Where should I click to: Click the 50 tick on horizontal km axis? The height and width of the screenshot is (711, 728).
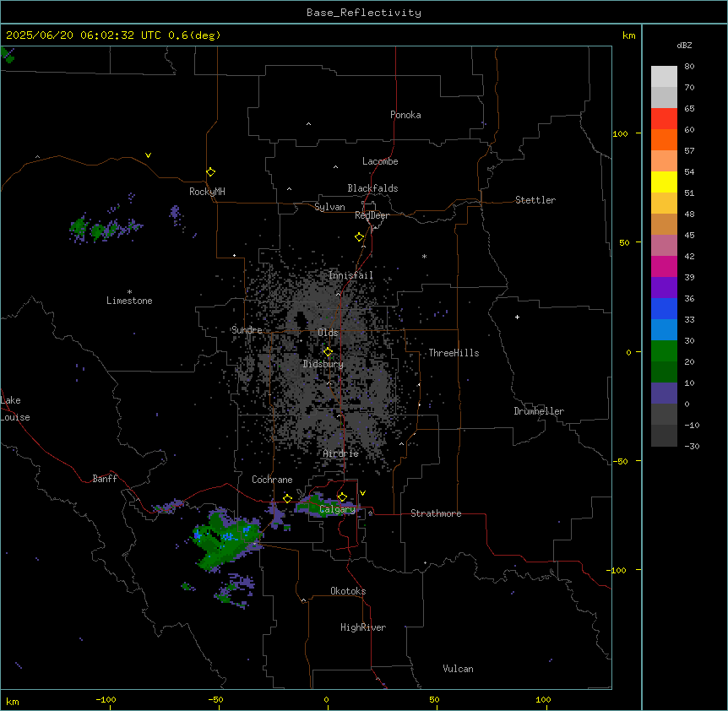click(x=434, y=699)
